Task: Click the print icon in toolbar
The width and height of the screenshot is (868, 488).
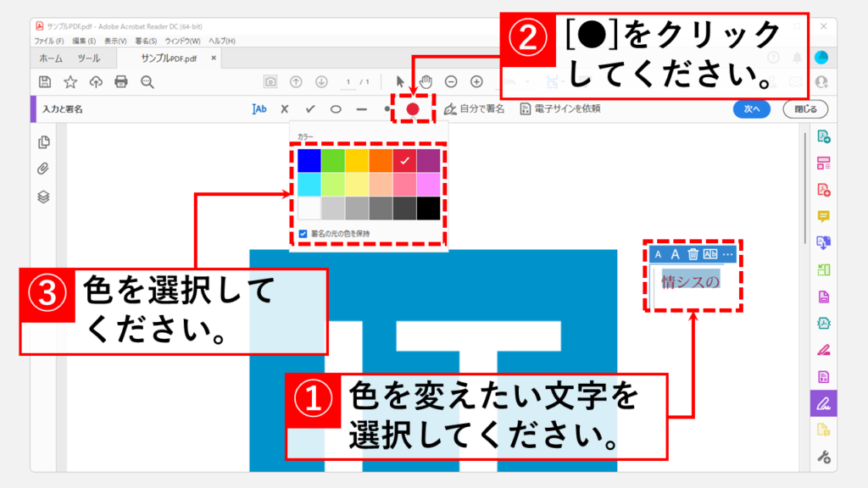Action: pos(121,81)
